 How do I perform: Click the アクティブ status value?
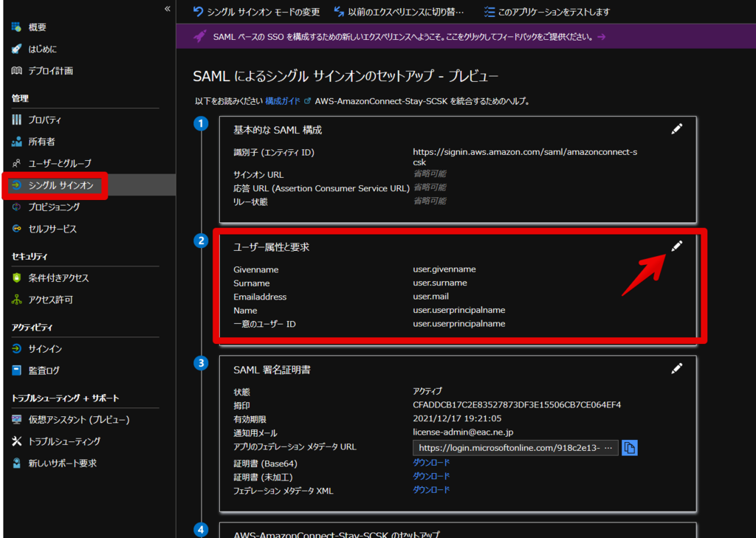coord(427,391)
